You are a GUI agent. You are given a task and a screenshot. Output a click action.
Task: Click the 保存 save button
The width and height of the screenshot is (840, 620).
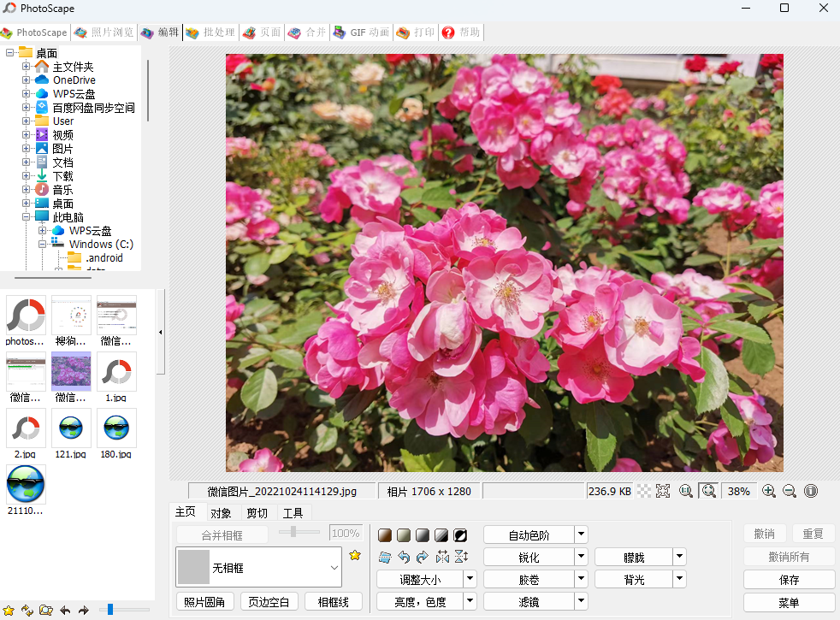click(x=789, y=579)
